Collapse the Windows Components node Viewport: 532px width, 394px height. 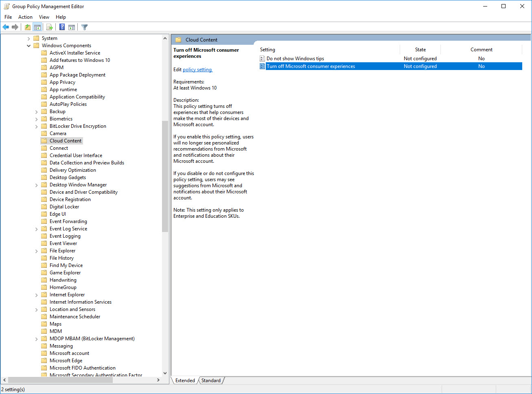click(28, 46)
